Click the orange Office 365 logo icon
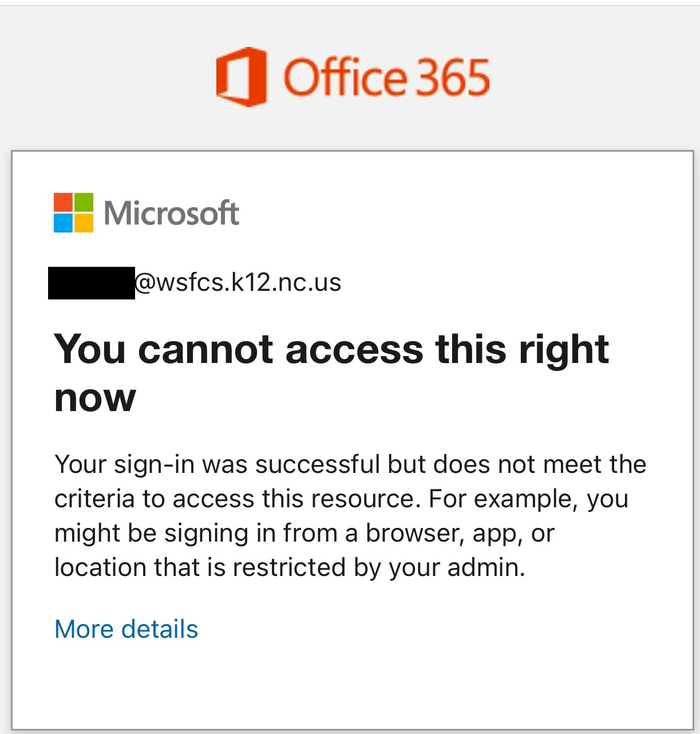Screen dimensions: 700x734 click(241, 77)
